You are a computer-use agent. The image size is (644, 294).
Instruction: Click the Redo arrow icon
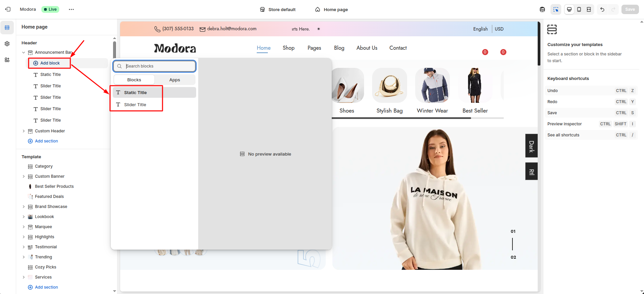(613, 9)
